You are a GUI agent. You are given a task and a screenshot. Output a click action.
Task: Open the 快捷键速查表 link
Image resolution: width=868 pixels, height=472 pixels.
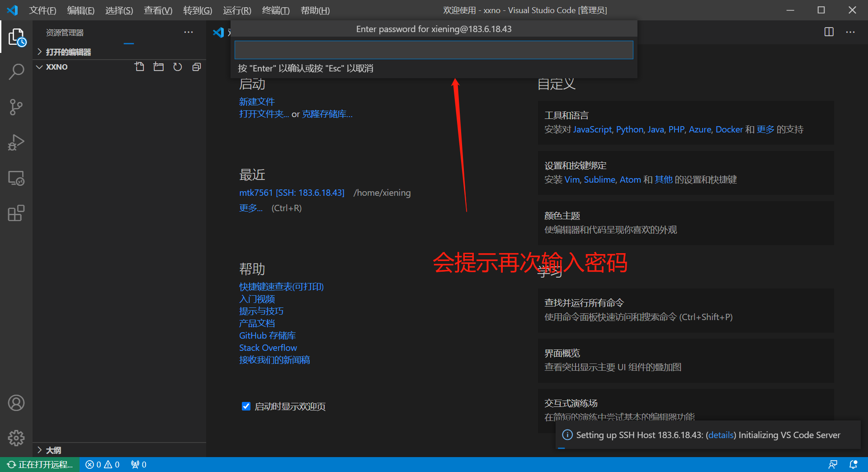[281, 287]
